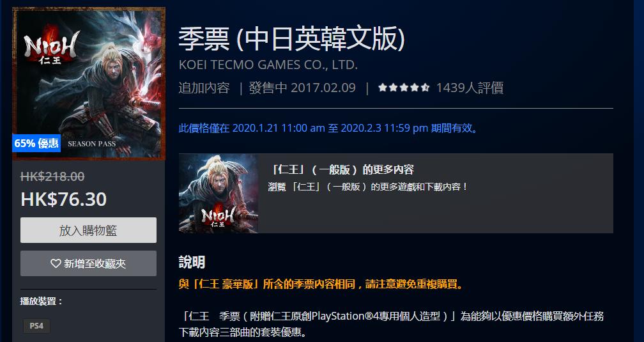The width and height of the screenshot is (644, 342).
Task: Click the heart icon on 新增至收藏夾
Action: click(x=56, y=263)
